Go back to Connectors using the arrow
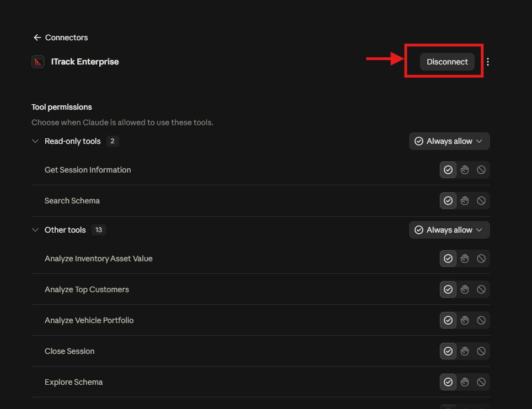This screenshot has width=532, height=409. 37,37
